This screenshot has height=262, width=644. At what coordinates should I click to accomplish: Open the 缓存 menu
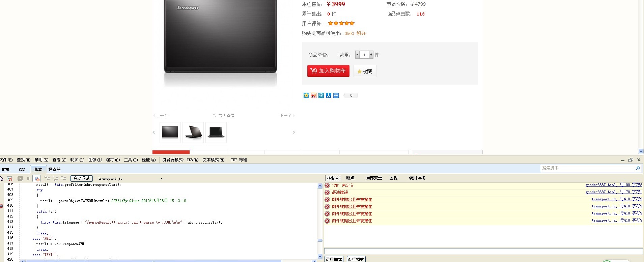113,160
